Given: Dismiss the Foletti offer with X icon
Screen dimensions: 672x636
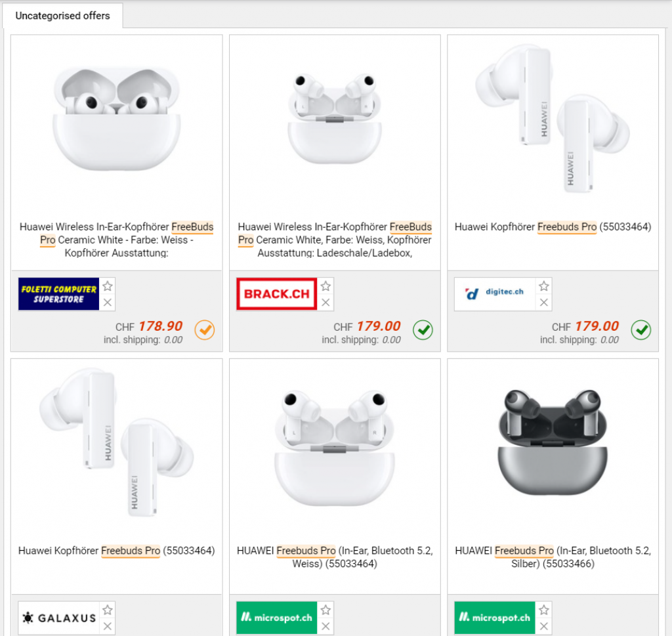Looking at the screenshot, I should click(x=108, y=303).
